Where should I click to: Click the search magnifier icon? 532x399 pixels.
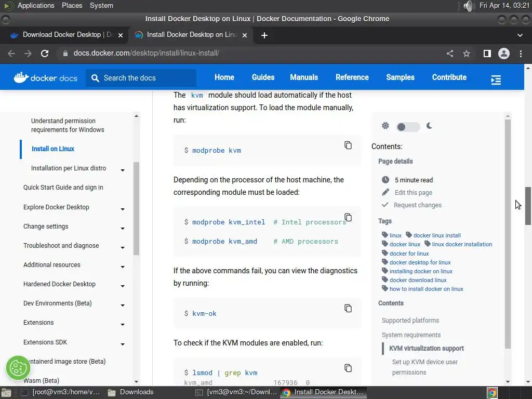pos(96,78)
